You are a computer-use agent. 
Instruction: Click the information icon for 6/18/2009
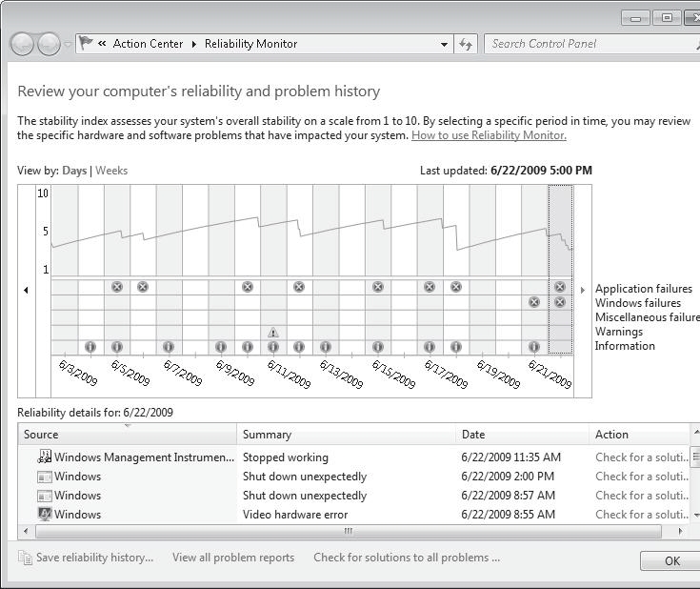tap(456, 347)
